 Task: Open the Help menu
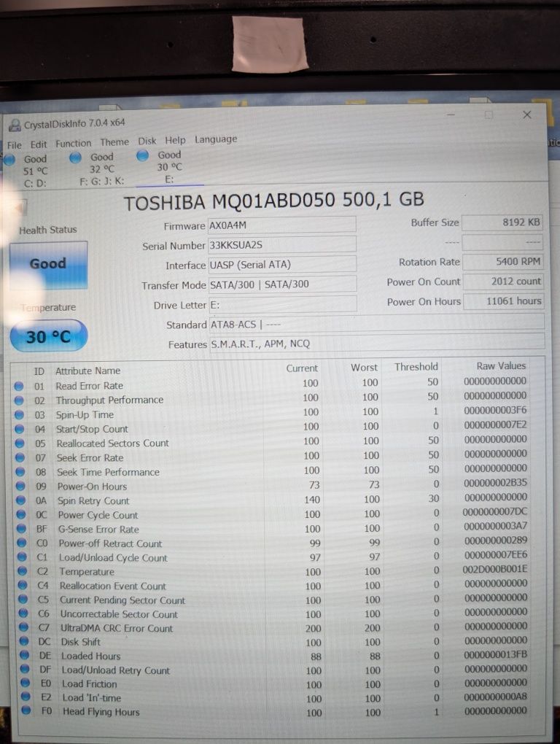click(176, 141)
